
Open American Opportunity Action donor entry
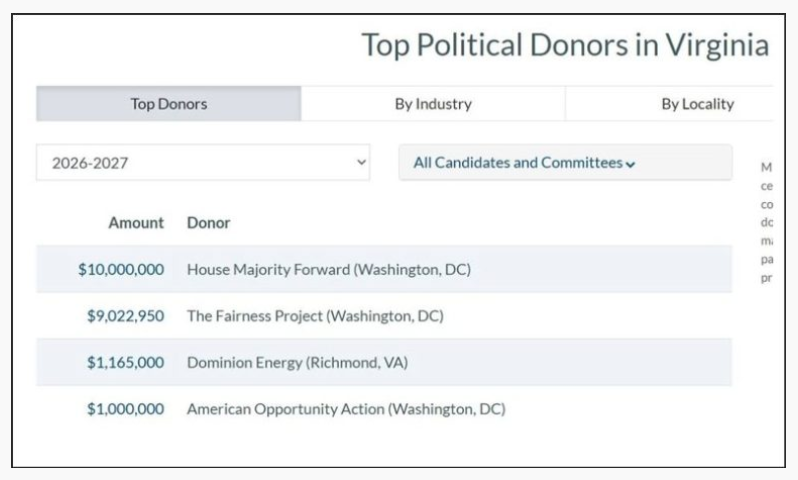point(345,409)
